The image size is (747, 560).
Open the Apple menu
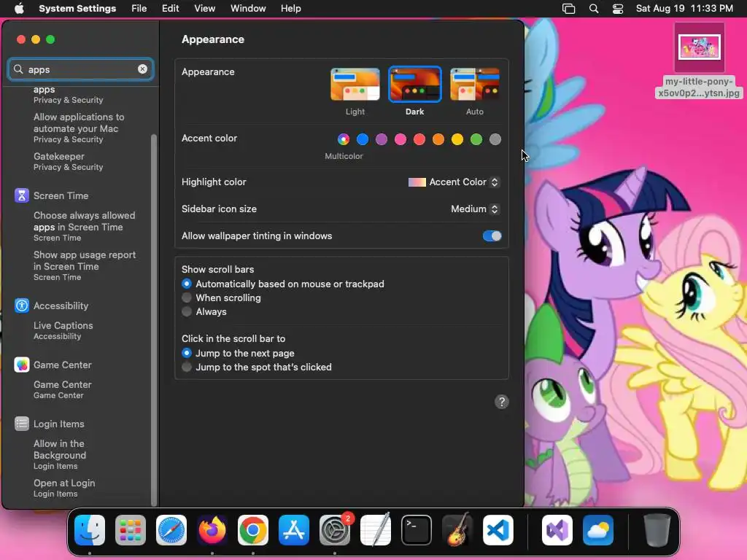coord(19,9)
